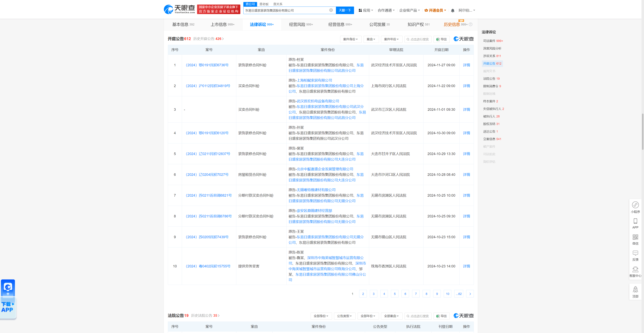Open the 案件身份 filter dropdown
The image size is (644, 333).
tap(351, 39)
